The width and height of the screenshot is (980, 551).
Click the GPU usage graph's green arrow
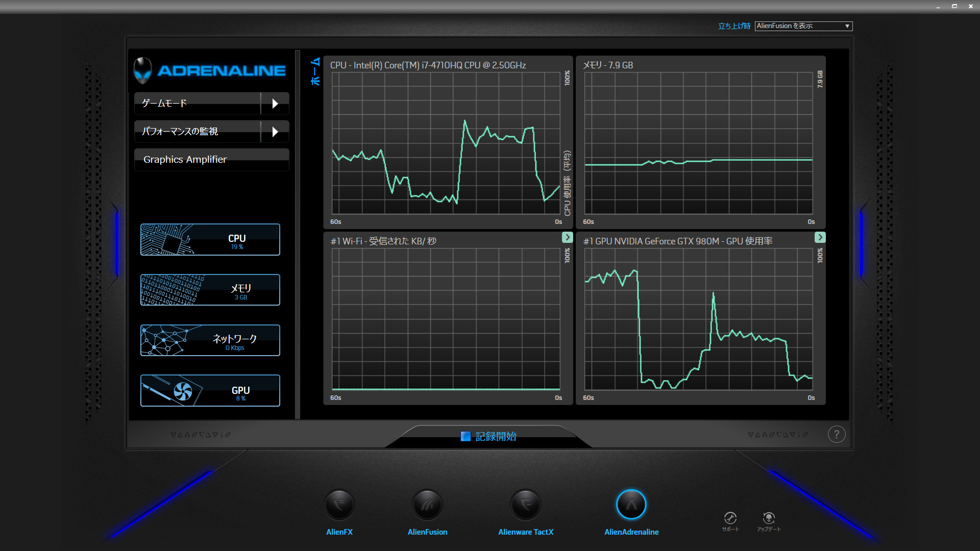pos(820,237)
